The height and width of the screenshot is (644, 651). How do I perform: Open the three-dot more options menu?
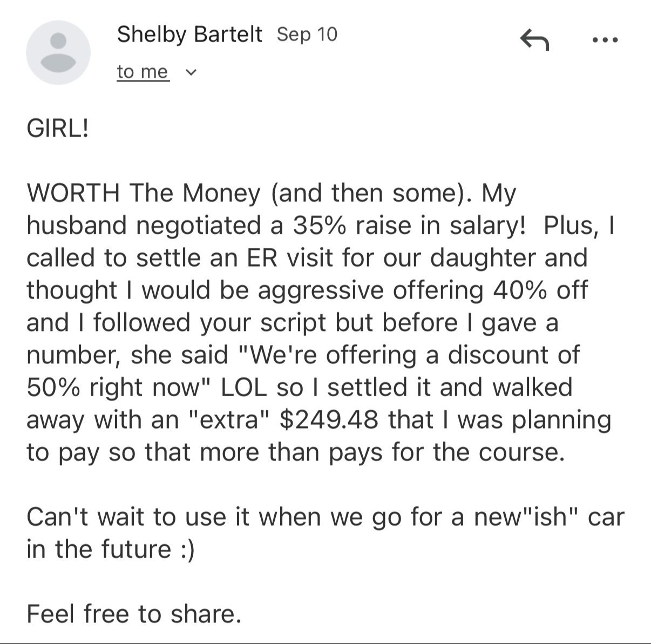click(x=605, y=39)
